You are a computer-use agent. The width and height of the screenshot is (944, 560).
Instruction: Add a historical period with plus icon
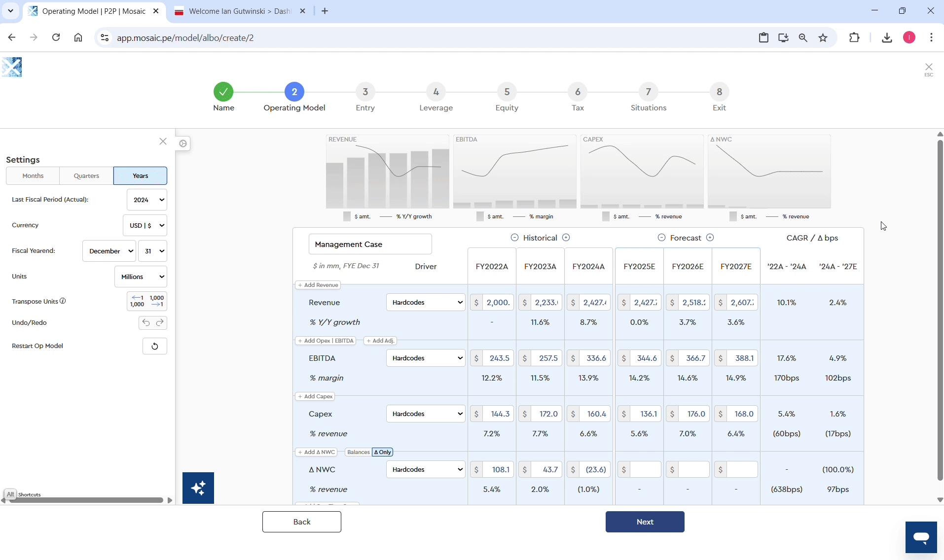pyautogui.click(x=566, y=238)
